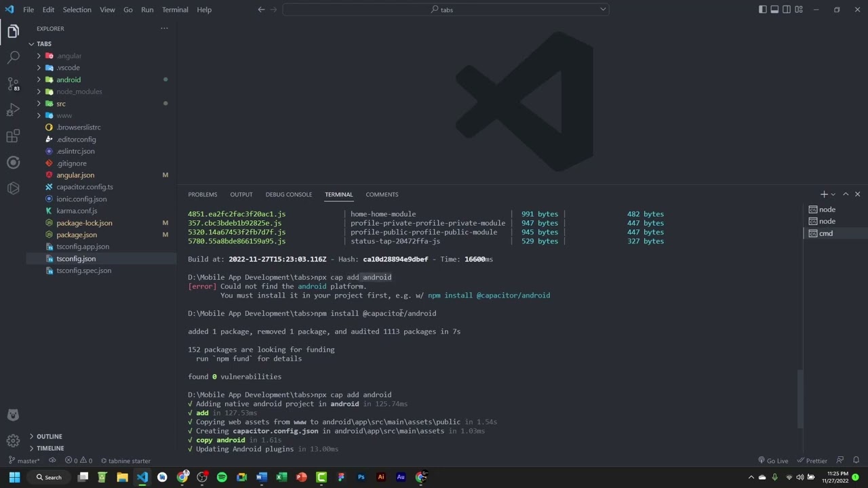Screen dimensions: 868x488
Task: Open Microsoft Word from the taskbar
Action: tap(261, 477)
